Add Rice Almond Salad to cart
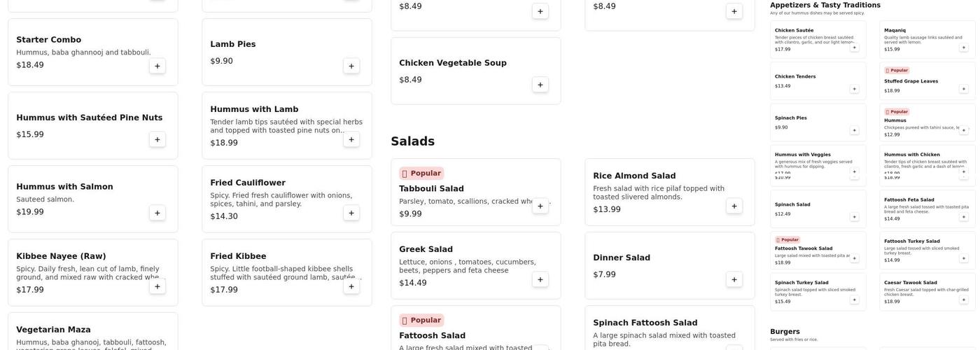Image resolution: width=980 pixels, height=350 pixels. [x=734, y=206]
